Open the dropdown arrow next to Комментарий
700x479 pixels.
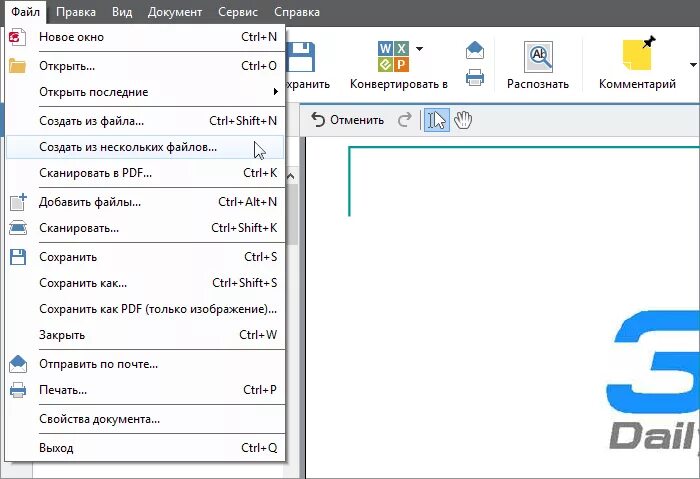click(693, 65)
